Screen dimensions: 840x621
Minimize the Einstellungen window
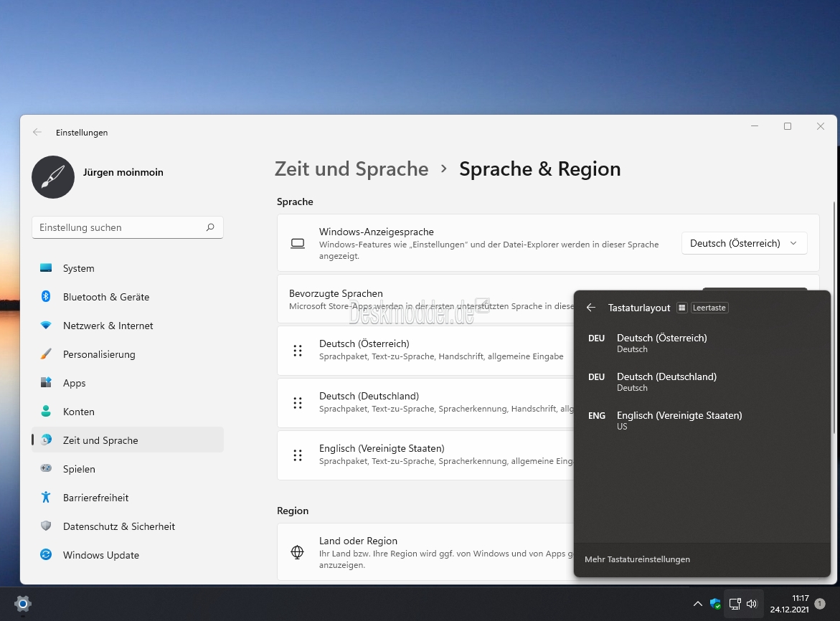pyautogui.click(x=755, y=126)
